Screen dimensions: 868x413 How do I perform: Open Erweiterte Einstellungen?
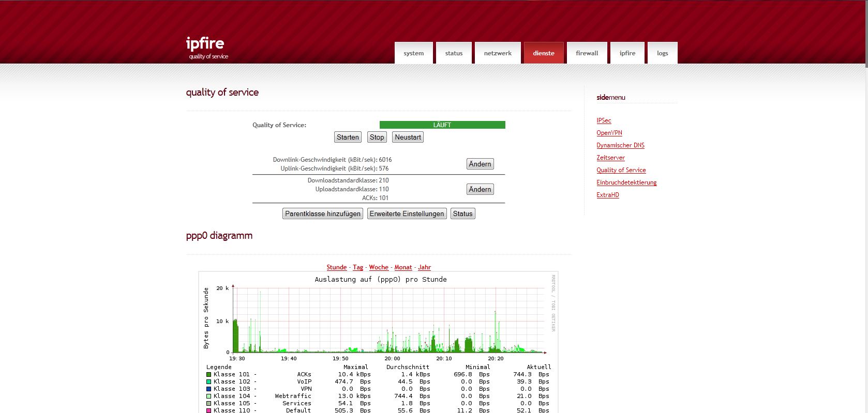pos(407,213)
